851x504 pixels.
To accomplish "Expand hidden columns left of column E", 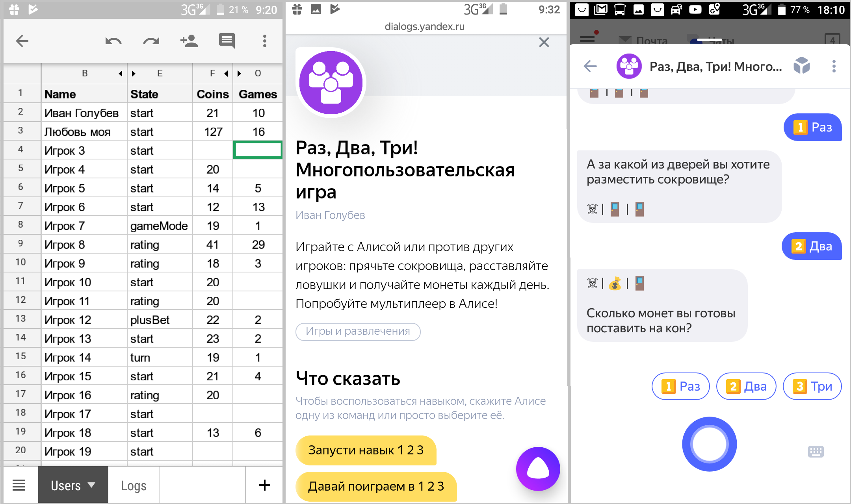I will click(x=134, y=73).
